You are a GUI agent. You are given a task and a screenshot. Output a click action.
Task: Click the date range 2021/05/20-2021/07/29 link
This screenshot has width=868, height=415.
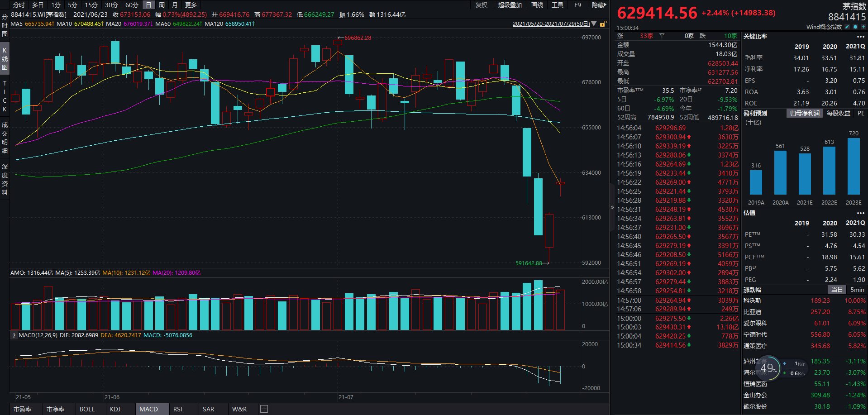tap(551, 24)
